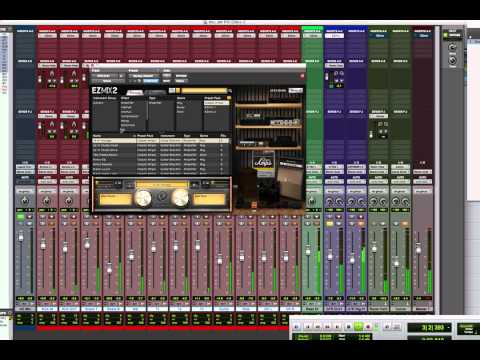Click the second purple track's volume fader
The height and width of the screenshot is (360, 480).
352,260
